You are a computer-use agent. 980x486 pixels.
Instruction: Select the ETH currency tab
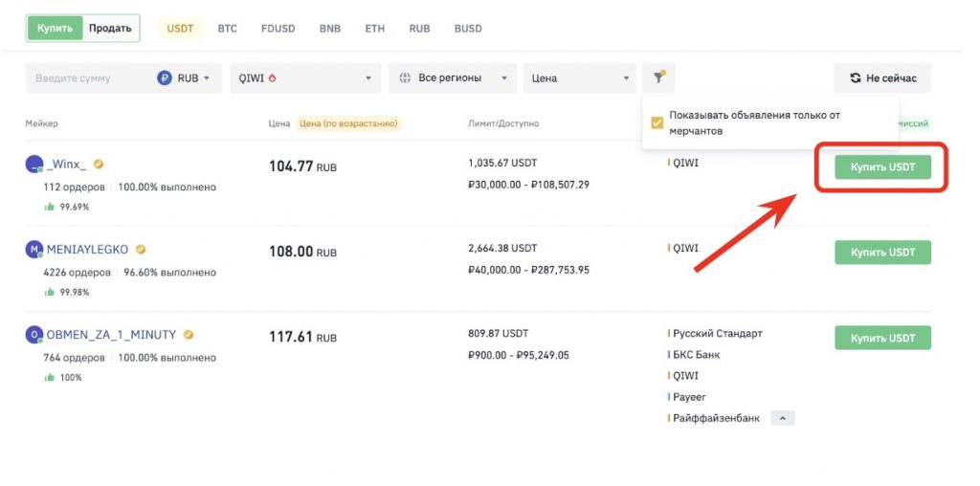pos(375,29)
